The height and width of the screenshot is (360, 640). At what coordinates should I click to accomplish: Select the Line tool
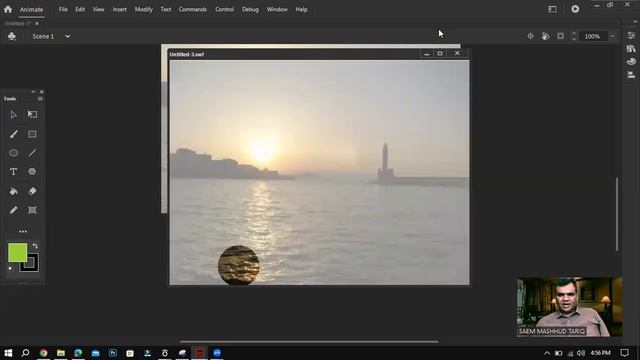(x=32, y=153)
